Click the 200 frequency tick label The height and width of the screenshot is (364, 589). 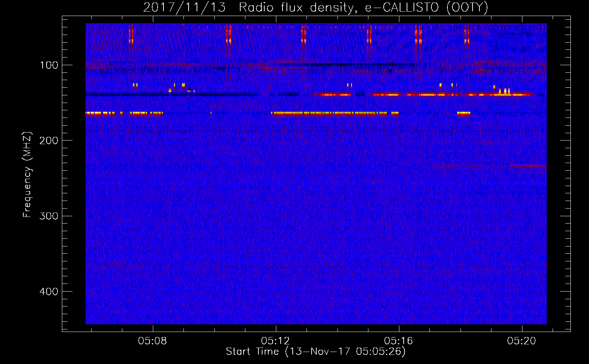coord(49,141)
